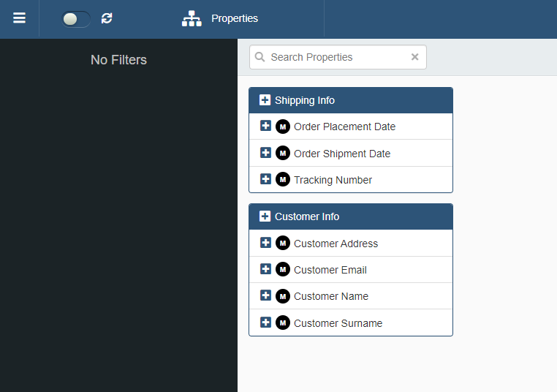Click the M badge beside Customer Name
The height and width of the screenshot is (392, 557).
pos(283,296)
